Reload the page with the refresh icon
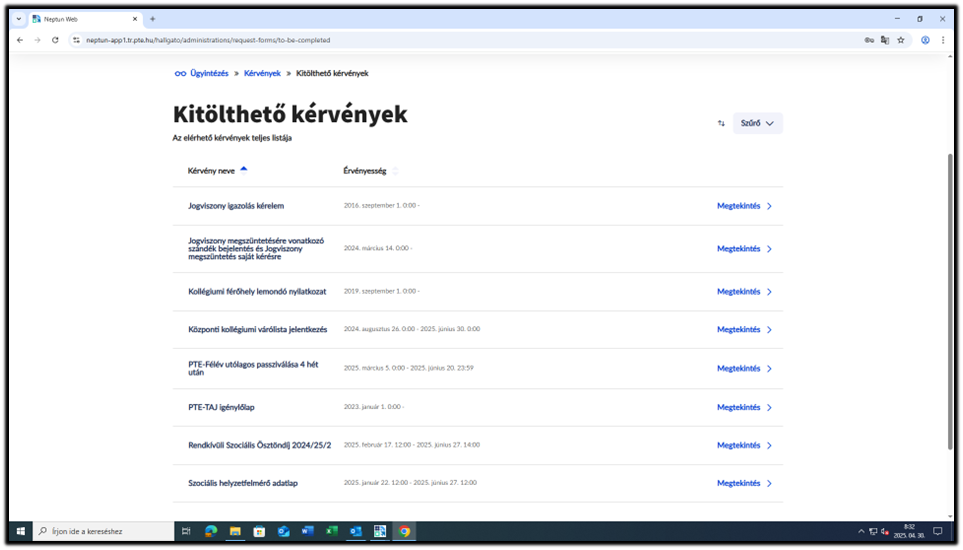Screen dimensions: 963x550 [x=55, y=40]
